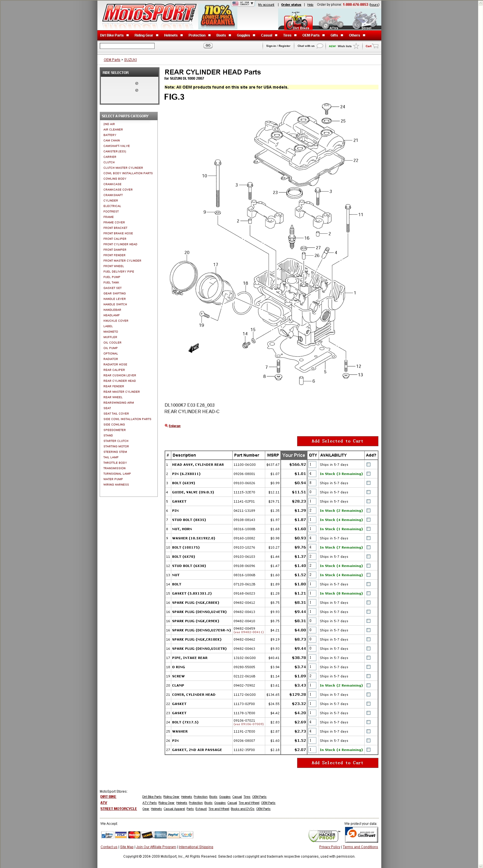483x868 pixels.
Task: Check the Add box for PIPE, INTAKE REAR
Action: pyautogui.click(x=368, y=658)
